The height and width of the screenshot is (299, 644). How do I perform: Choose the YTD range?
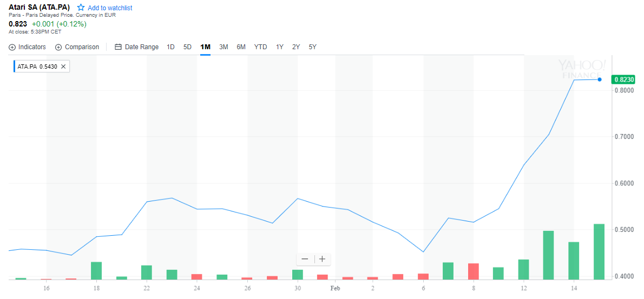[260, 47]
